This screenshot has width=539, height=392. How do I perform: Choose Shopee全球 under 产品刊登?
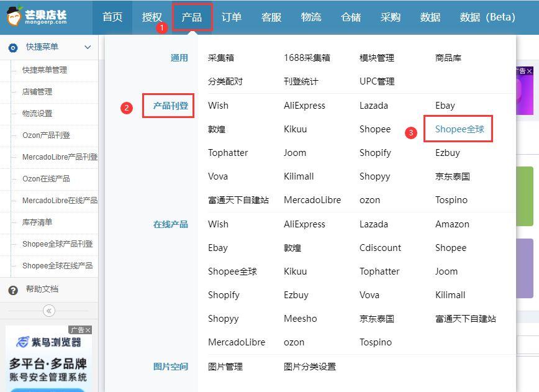460,129
